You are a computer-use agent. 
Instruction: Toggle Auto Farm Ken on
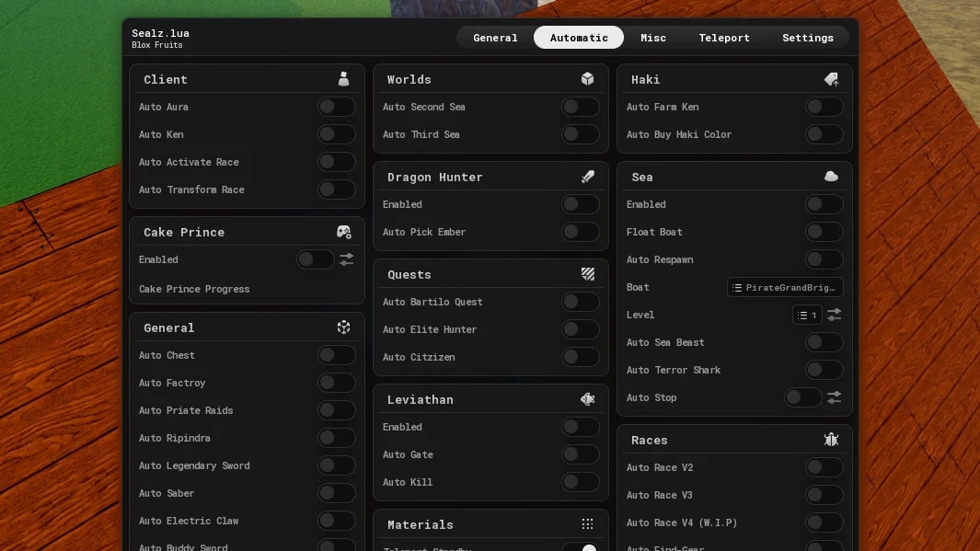824,107
